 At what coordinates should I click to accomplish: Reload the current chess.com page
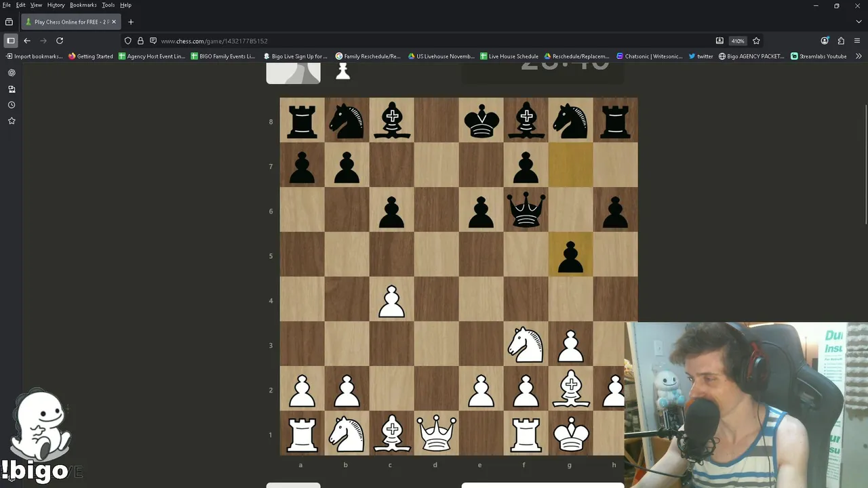pyautogui.click(x=60, y=41)
